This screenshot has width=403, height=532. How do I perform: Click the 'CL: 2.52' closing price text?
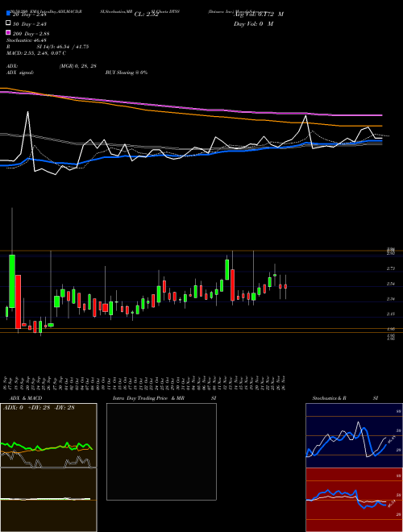pos(146,15)
